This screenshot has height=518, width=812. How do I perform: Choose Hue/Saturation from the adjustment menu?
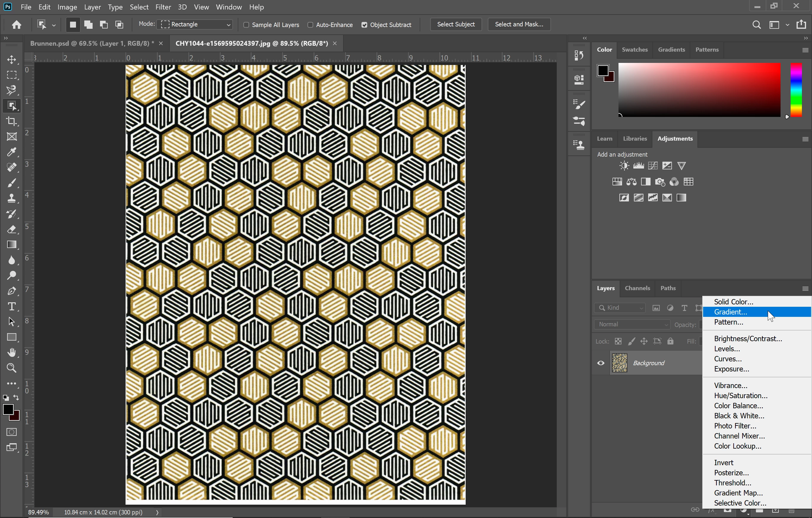click(x=740, y=395)
